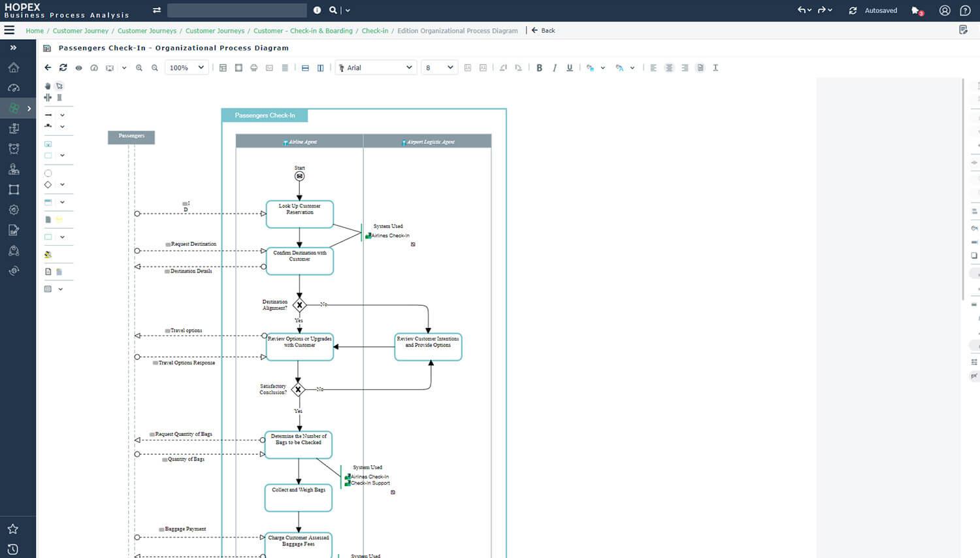
Task: Toggle the eye view option in toolbar
Action: pos(78,68)
